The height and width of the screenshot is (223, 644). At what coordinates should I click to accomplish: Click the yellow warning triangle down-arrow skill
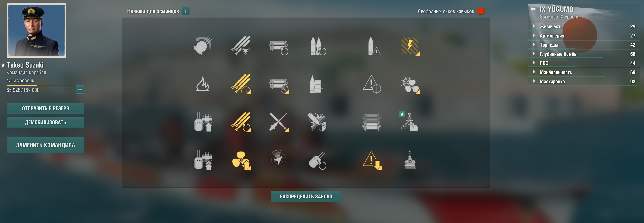[372, 161]
